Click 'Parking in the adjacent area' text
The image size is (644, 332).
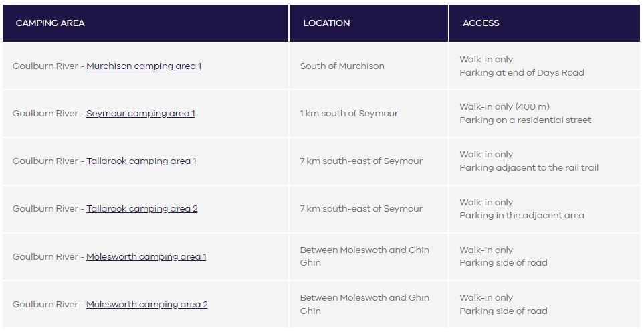click(x=522, y=216)
